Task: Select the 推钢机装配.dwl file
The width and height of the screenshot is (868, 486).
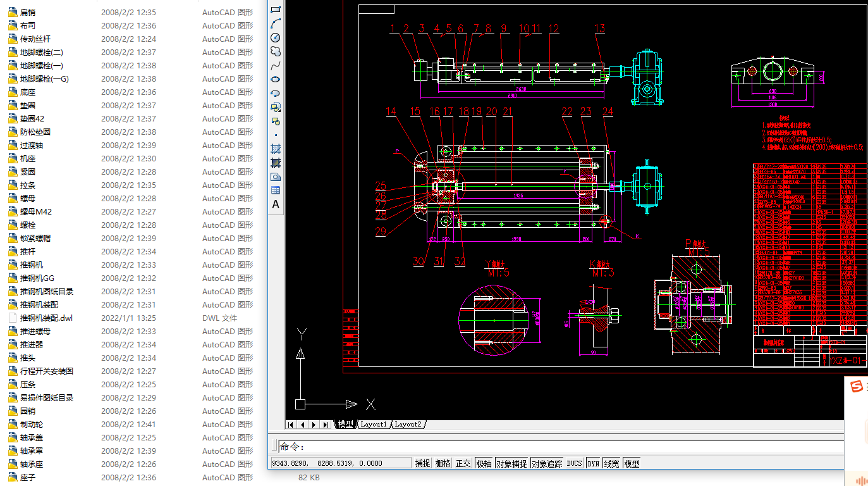Action: tap(46, 318)
